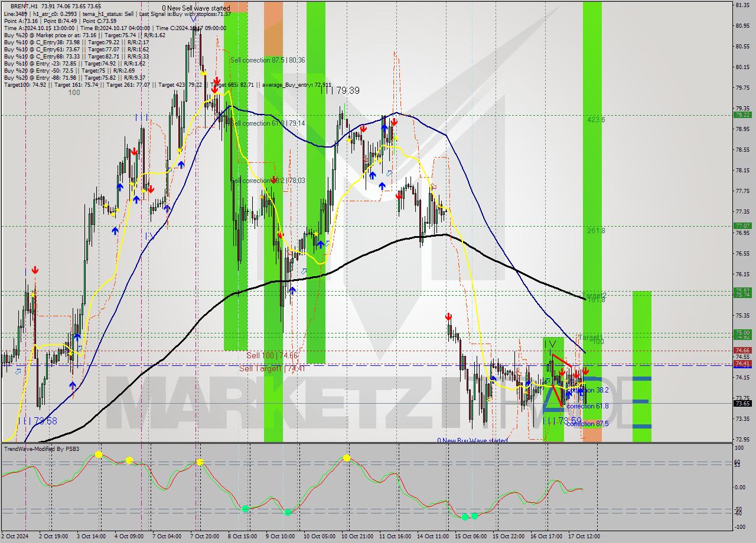Click the '7 Oct 20:00' time label
The image size is (756, 543).
(x=204, y=537)
